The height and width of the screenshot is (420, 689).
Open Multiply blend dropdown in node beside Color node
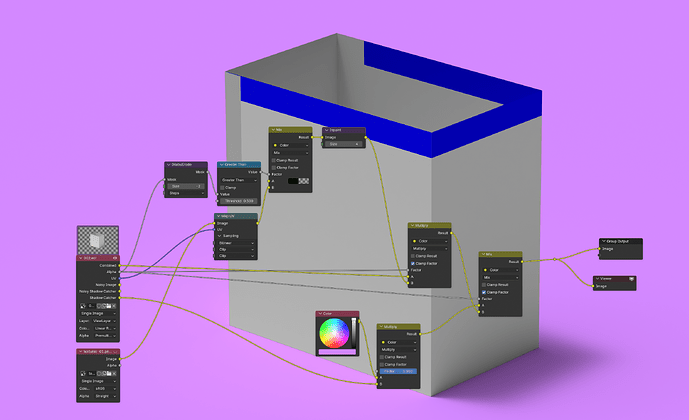[x=398, y=350]
